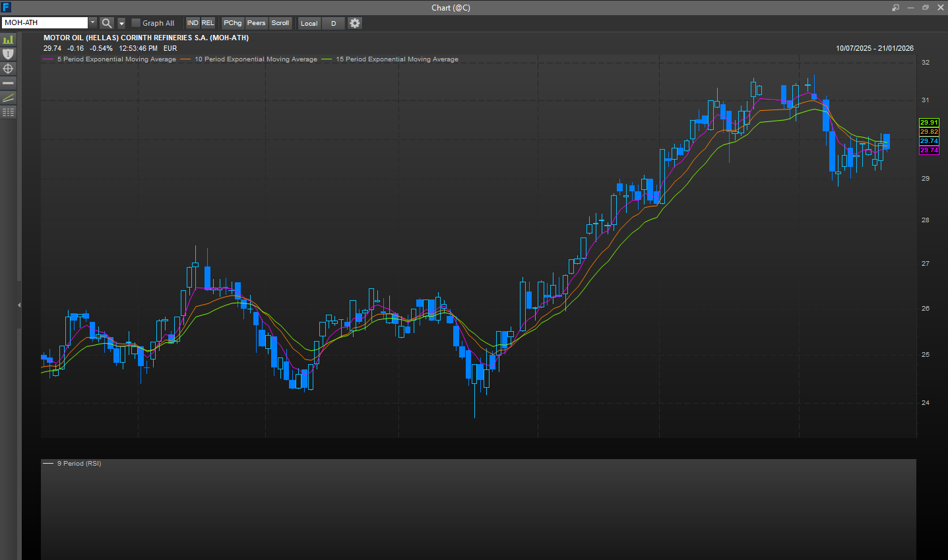Open the data table grid icon
The width and height of the screenshot is (948, 560).
coord(8,112)
